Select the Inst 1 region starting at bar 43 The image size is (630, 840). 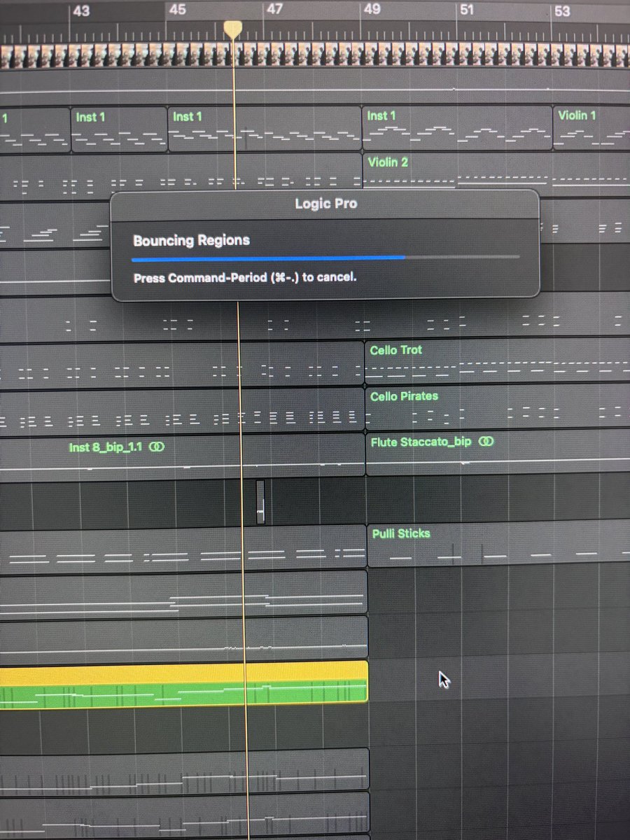tap(119, 130)
